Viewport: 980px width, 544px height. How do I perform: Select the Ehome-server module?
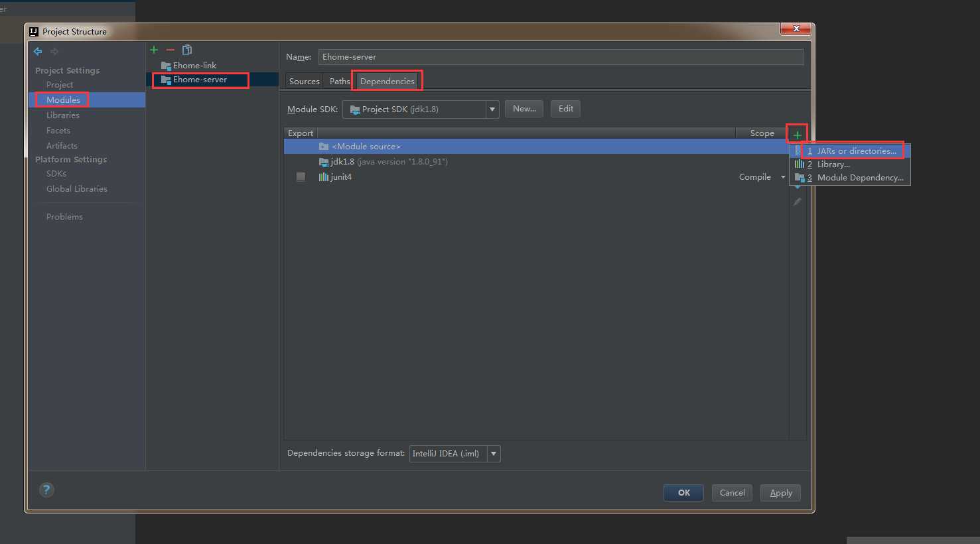tap(212, 80)
